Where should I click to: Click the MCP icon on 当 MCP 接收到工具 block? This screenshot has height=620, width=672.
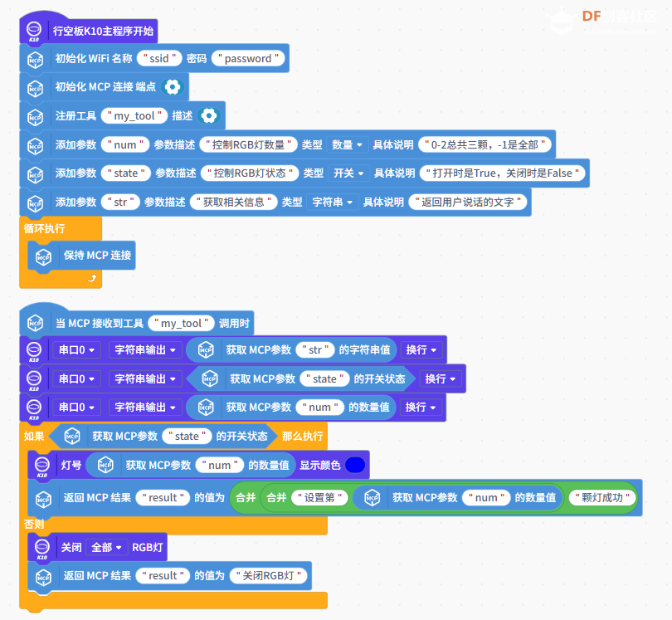tap(35, 323)
